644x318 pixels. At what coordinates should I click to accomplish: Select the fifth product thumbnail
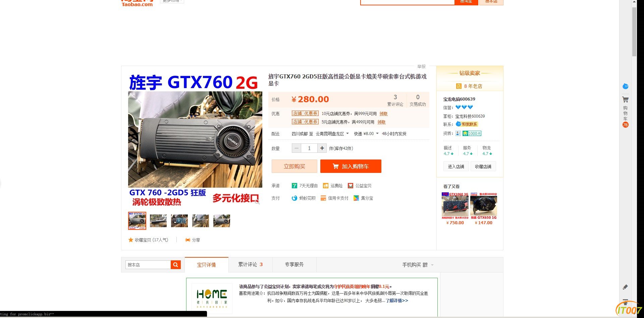[x=222, y=220]
